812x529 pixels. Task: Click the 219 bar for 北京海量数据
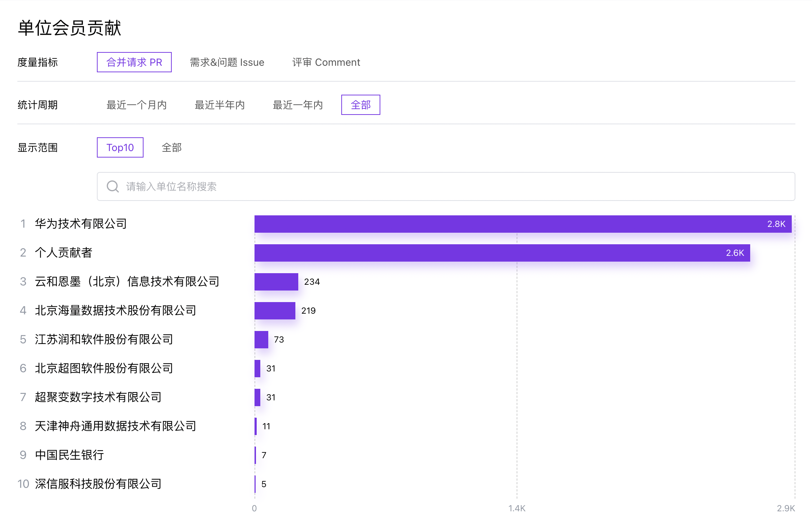point(275,311)
